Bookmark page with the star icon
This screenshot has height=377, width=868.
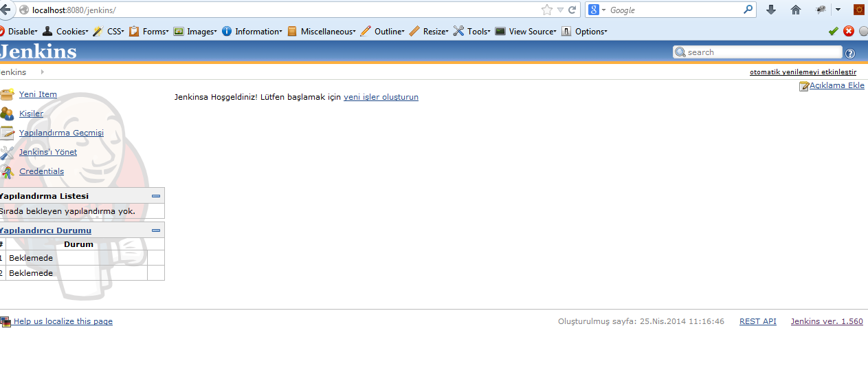click(547, 10)
